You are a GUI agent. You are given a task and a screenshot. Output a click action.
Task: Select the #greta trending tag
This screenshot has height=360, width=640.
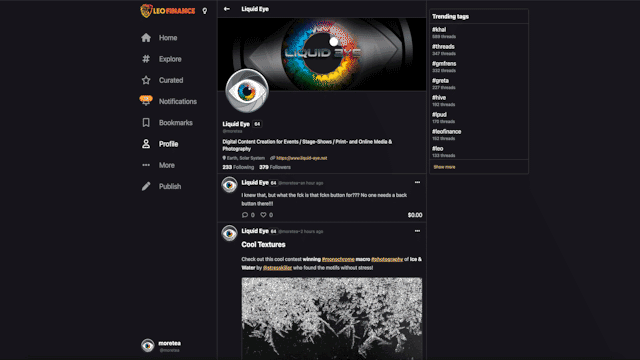(x=440, y=80)
